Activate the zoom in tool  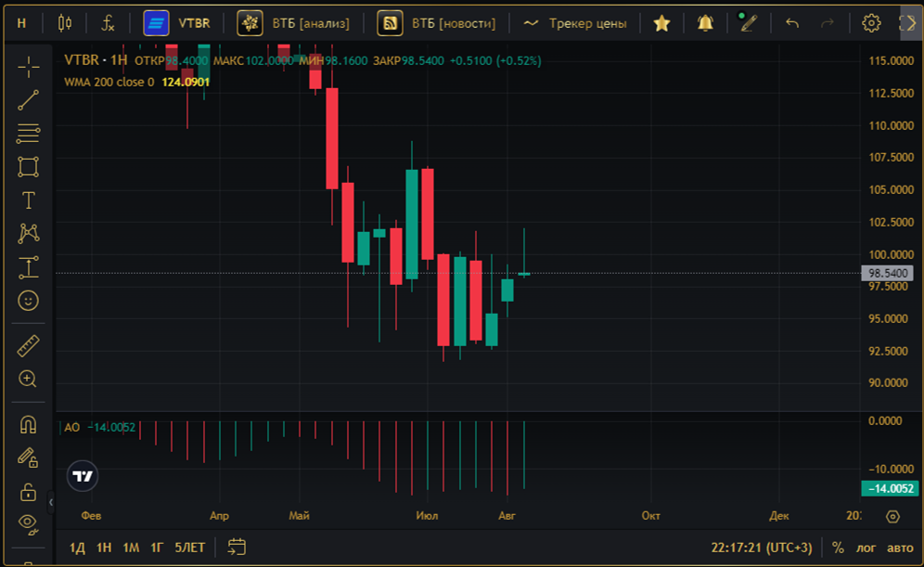(28, 379)
